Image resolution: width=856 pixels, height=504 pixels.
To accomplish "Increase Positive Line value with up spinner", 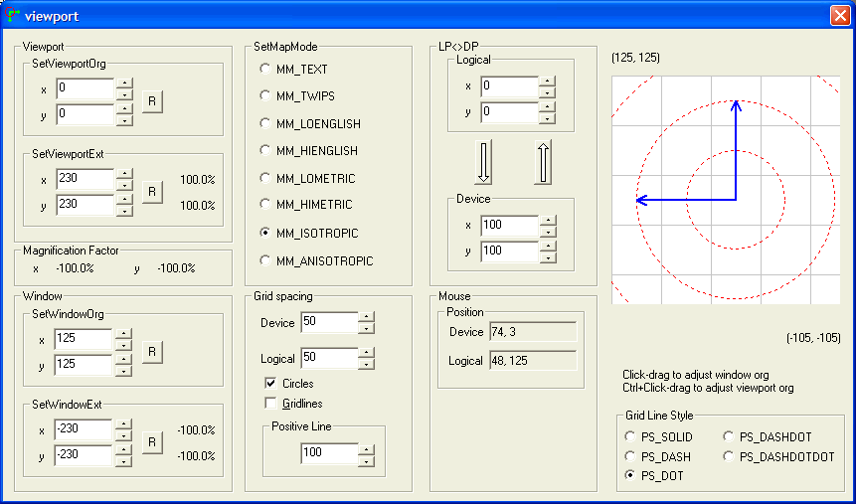I will pos(366,449).
